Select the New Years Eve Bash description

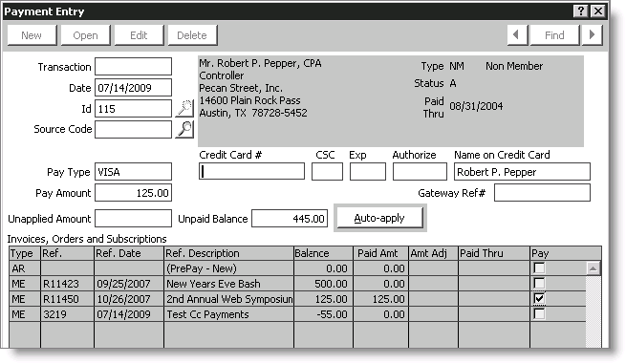229,284
